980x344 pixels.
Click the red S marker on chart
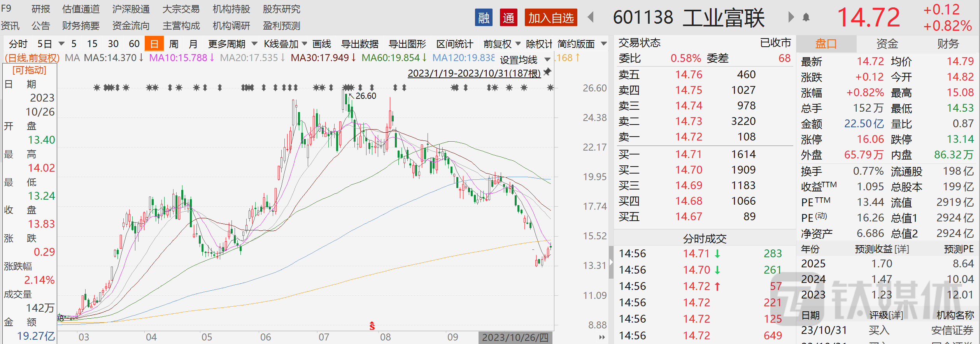coord(372,326)
